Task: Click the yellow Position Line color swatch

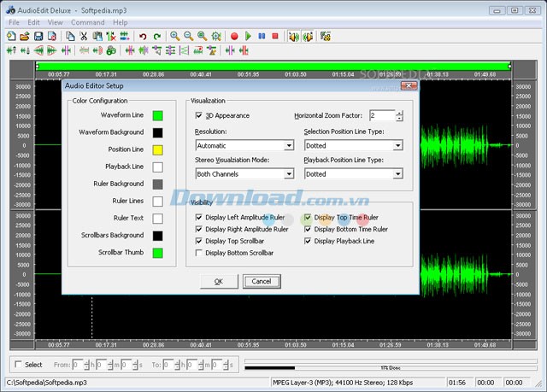Action: pos(157,149)
